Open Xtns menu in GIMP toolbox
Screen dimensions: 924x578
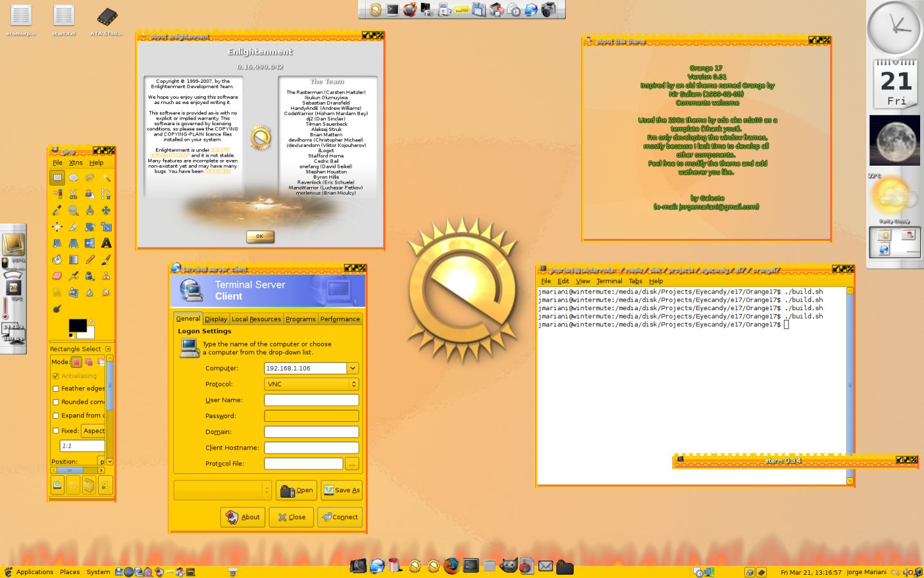click(x=76, y=162)
